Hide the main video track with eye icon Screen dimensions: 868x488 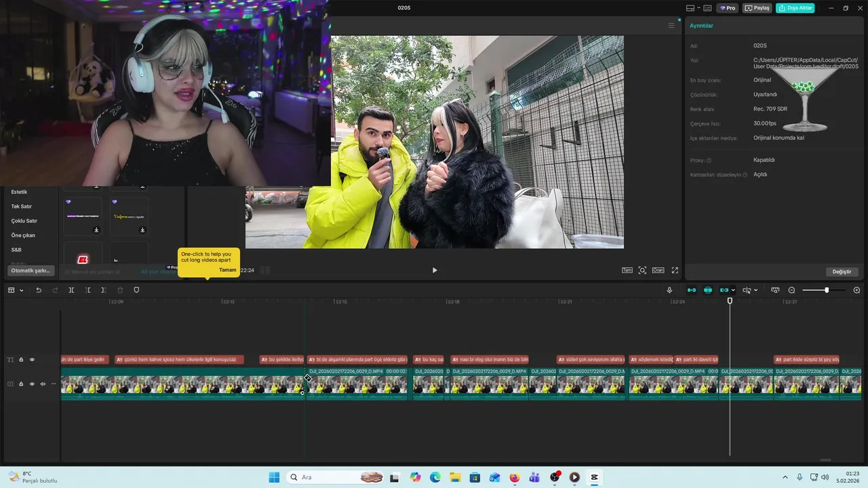pyautogui.click(x=32, y=384)
